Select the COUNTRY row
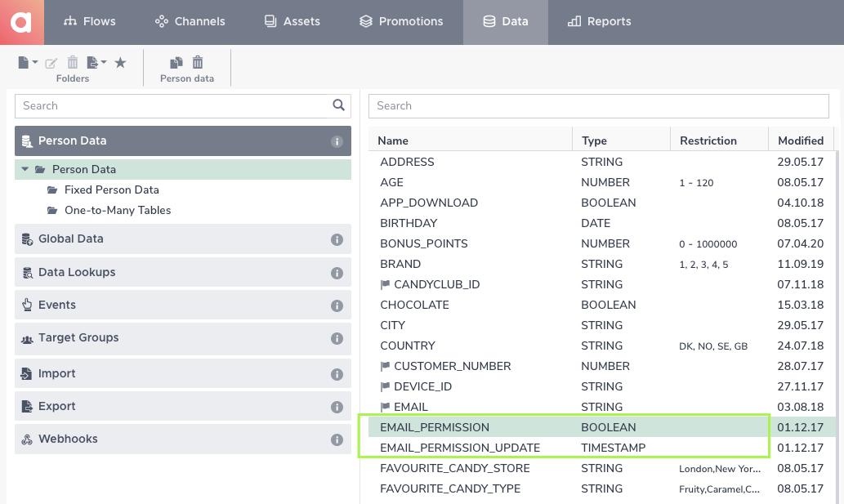This screenshot has height=504, width=844. tap(602, 346)
